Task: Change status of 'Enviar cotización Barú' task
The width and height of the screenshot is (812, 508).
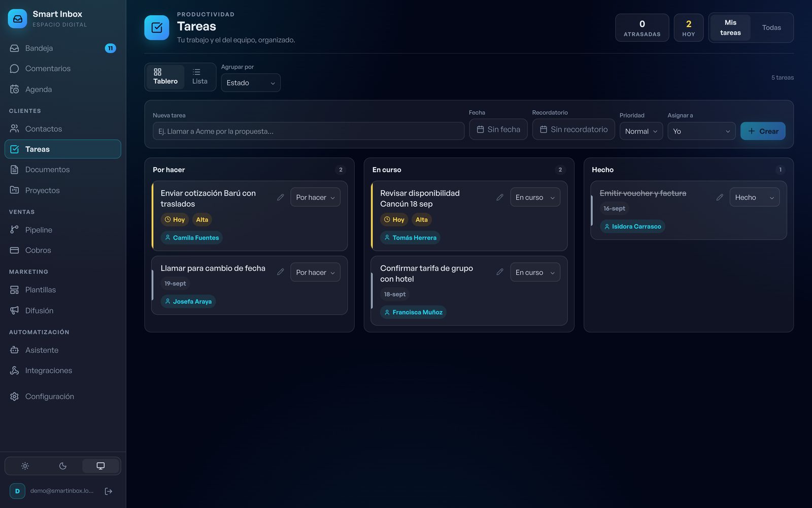Action: tap(315, 197)
